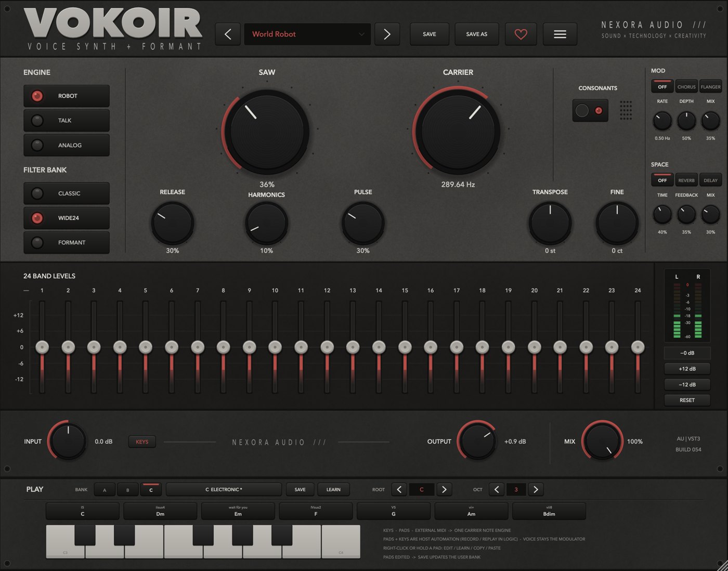Click the SAVE preset button in header
Viewport: 728px width, 571px height.
pyautogui.click(x=430, y=34)
